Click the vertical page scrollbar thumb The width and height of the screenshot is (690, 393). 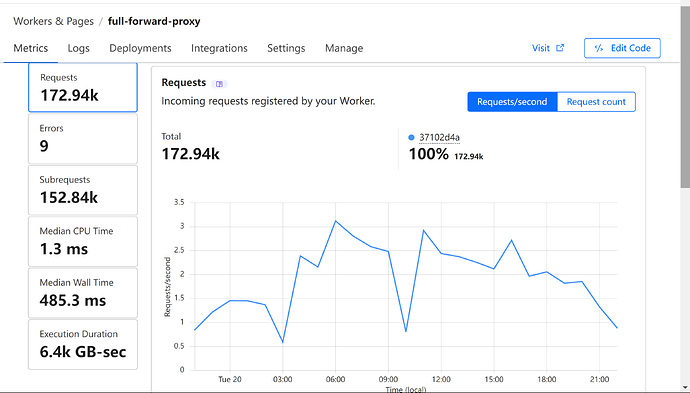click(x=685, y=96)
